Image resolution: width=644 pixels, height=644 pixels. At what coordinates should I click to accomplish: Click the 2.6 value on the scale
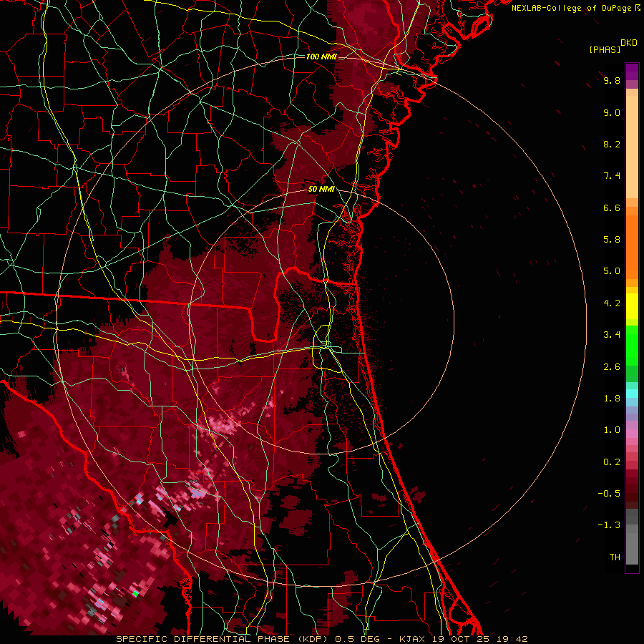(612, 367)
